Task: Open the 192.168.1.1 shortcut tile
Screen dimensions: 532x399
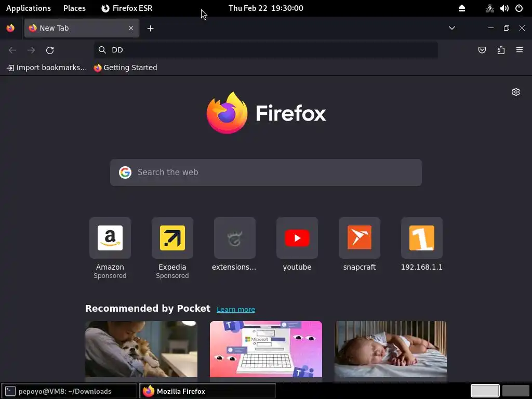Action: pos(422,244)
